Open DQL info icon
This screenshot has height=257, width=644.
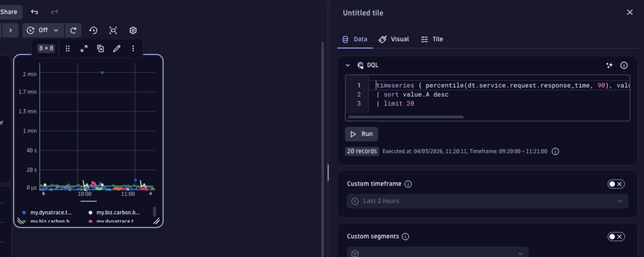[624, 65]
